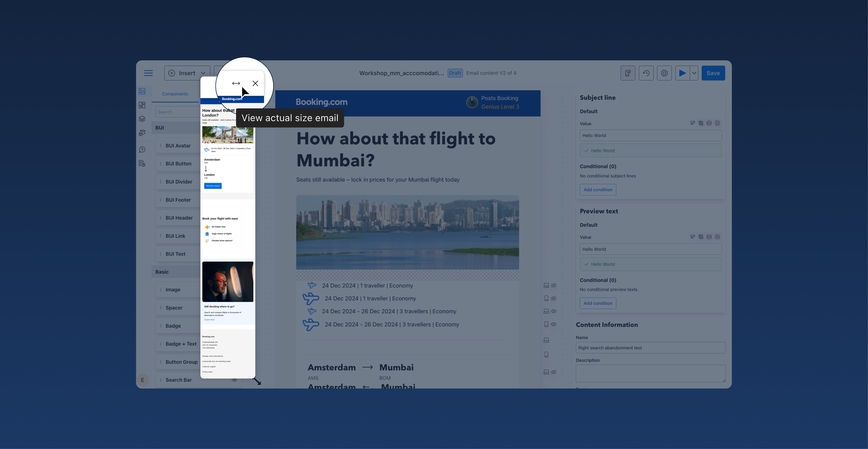Viewport: 868px width, 449px height.
Task: Click Explore flights link in mobile preview
Action: (209, 320)
